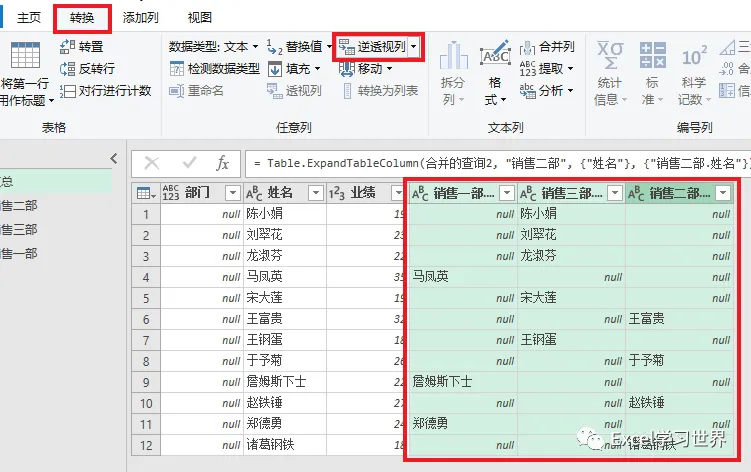
Task: Click the 重命名 icon
Action: point(177,91)
